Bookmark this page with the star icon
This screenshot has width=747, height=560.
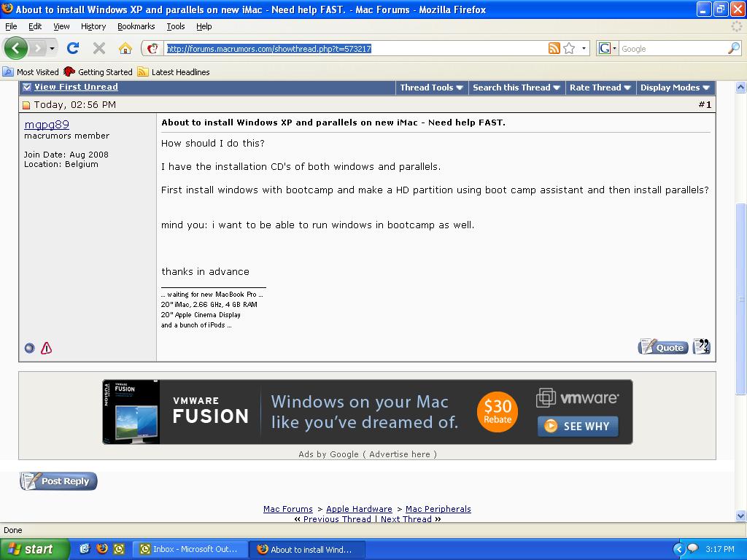click(569, 48)
